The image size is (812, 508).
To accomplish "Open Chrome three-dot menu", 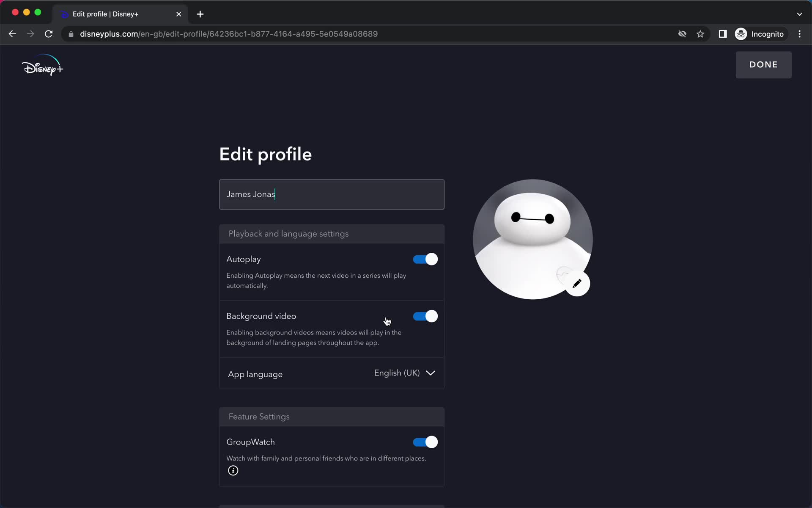I will click(x=799, y=34).
